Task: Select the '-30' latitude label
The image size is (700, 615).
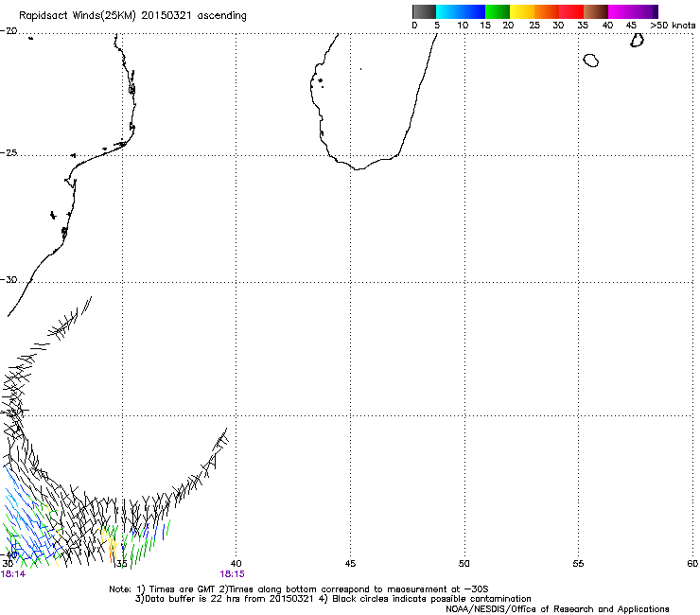Action: [9, 279]
